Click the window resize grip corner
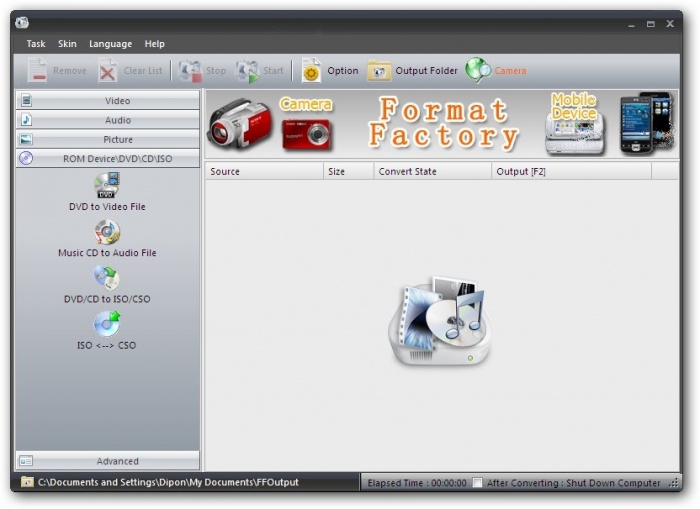 point(673,483)
